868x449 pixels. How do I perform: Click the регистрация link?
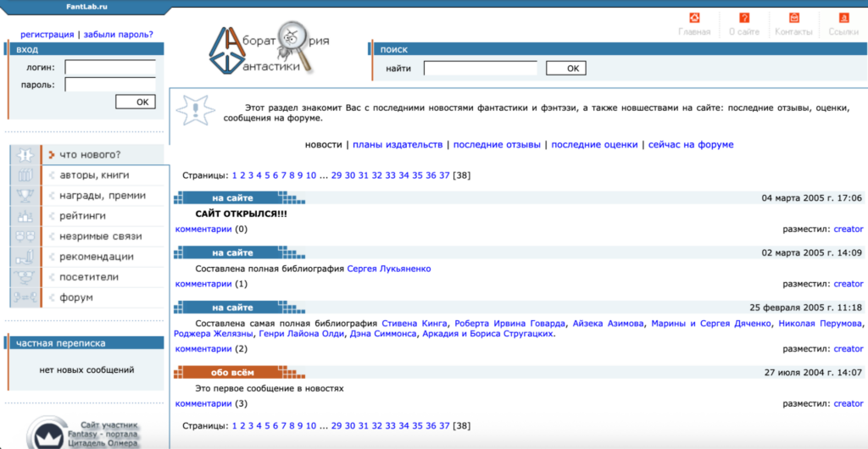coord(47,35)
